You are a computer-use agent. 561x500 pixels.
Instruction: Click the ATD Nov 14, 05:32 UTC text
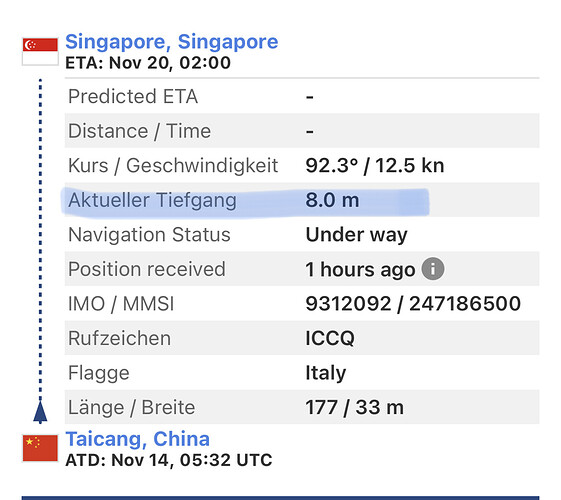(169, 460)
